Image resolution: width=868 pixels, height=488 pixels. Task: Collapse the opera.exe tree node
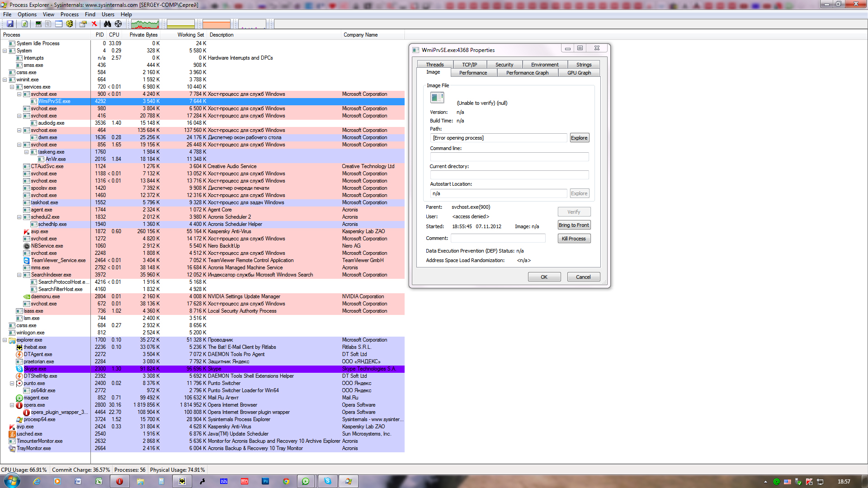click(x=12, y=405)
